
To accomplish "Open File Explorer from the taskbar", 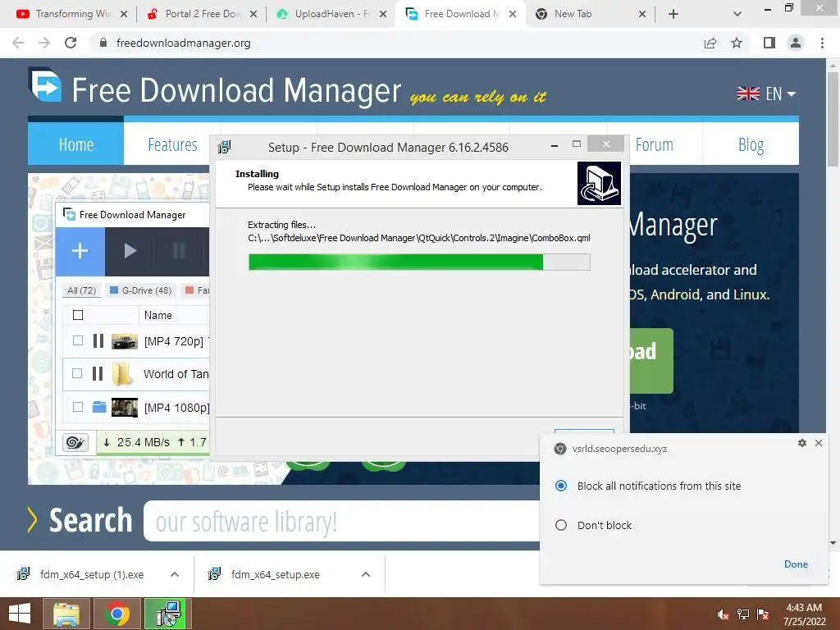I will 66,614.
